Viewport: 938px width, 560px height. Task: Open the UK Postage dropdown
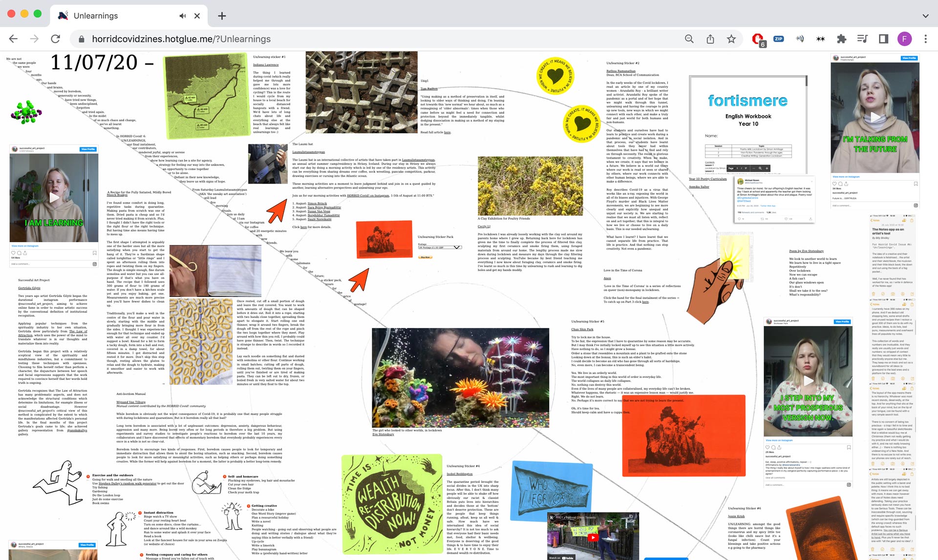tap(439, 248)
